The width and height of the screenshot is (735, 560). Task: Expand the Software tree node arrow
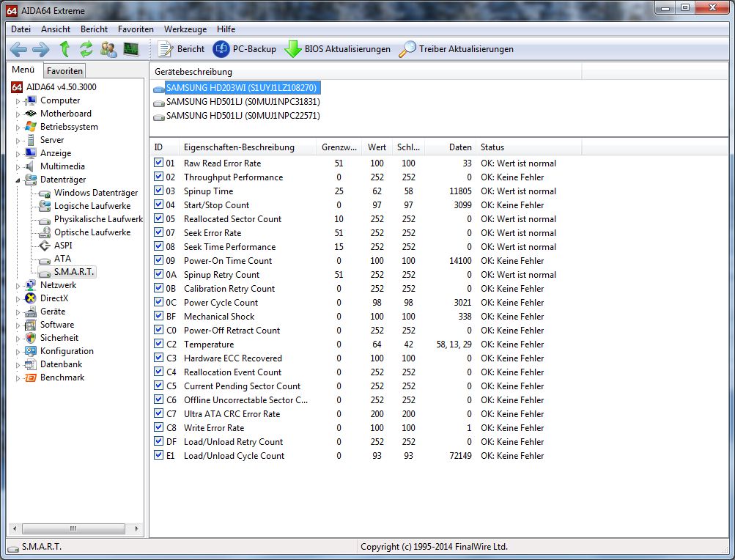click(18, 325)
